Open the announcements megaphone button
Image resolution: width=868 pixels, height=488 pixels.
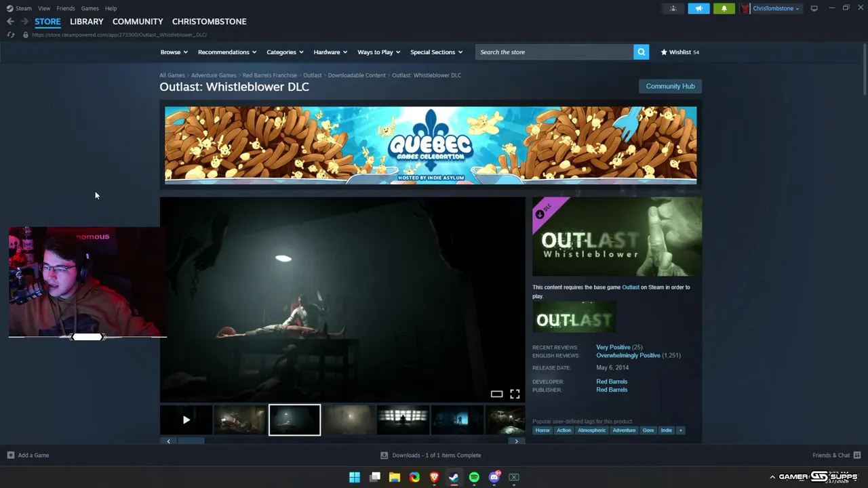698,8
